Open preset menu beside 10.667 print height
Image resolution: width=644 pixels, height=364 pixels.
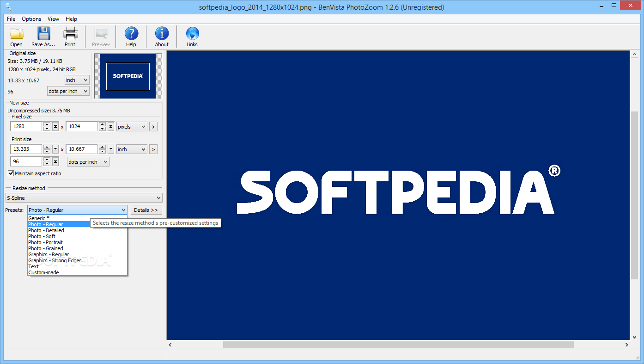(x=111, y=149)
